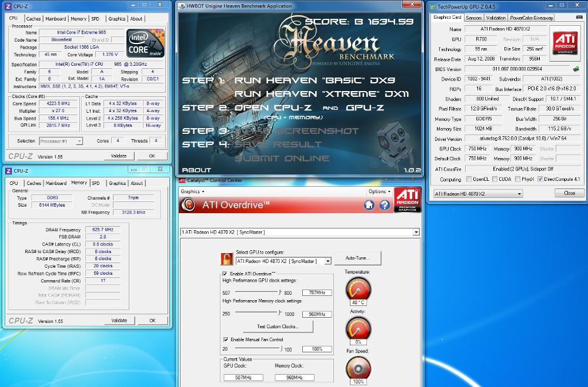Image resolution: width=588 pixels, height=387 pixels.
Task: Click the Activity gauge dial
Action: 358,328
